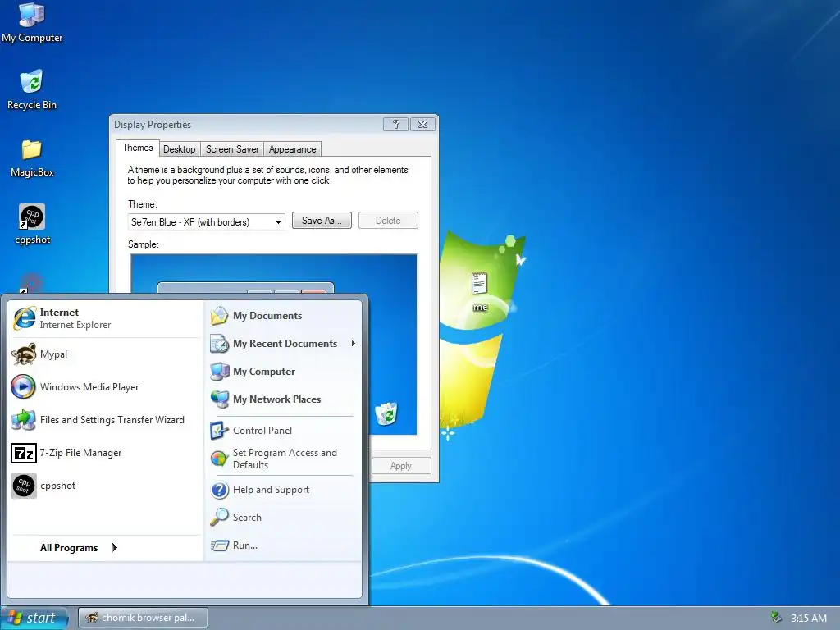Open cppshot from Start menu list
Screen dimensions: 840x630
pos(105,486)
